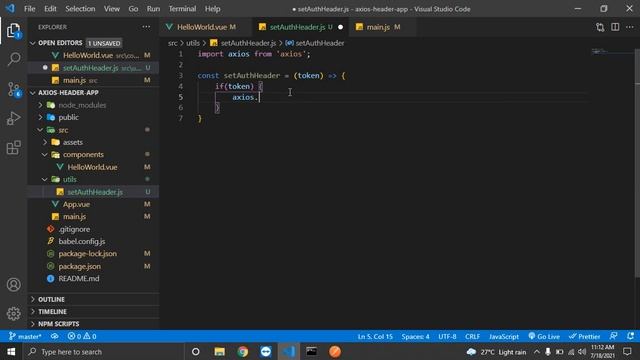Open the terminal app on the taskbar

click(311, 351)
